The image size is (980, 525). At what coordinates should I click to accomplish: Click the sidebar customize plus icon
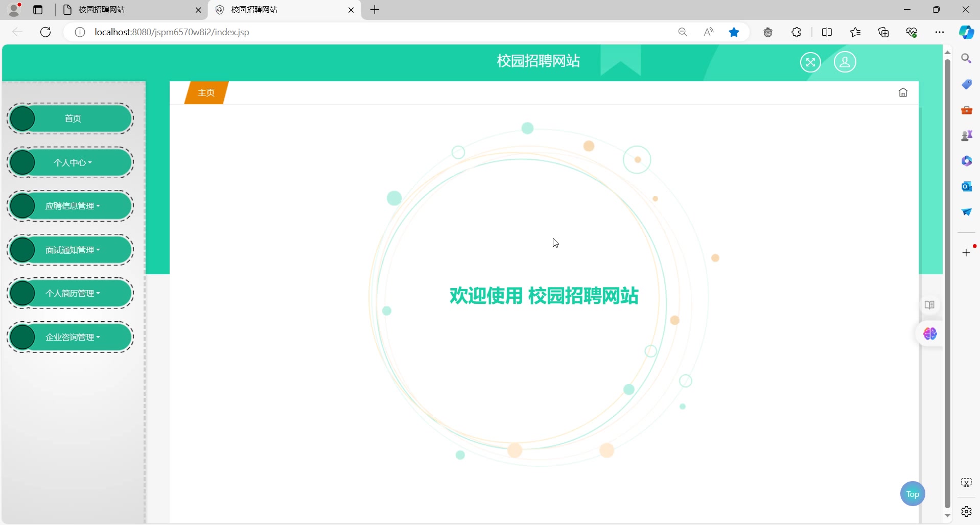coord(966,253)
